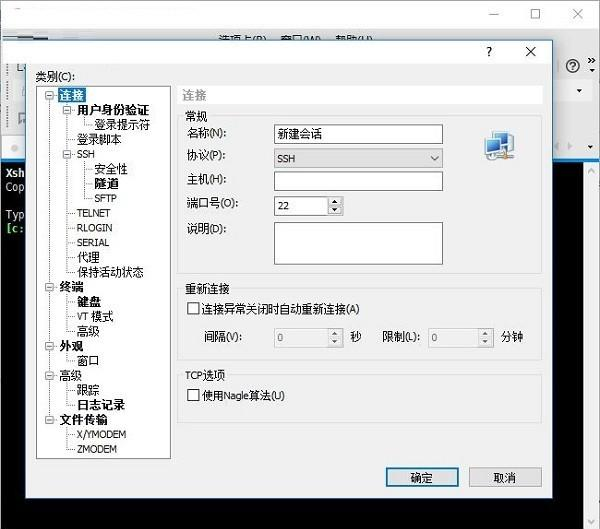This screenshot has width=600, height=529.
Task: Increase the port number with up arrow
Action: point(335,202)
